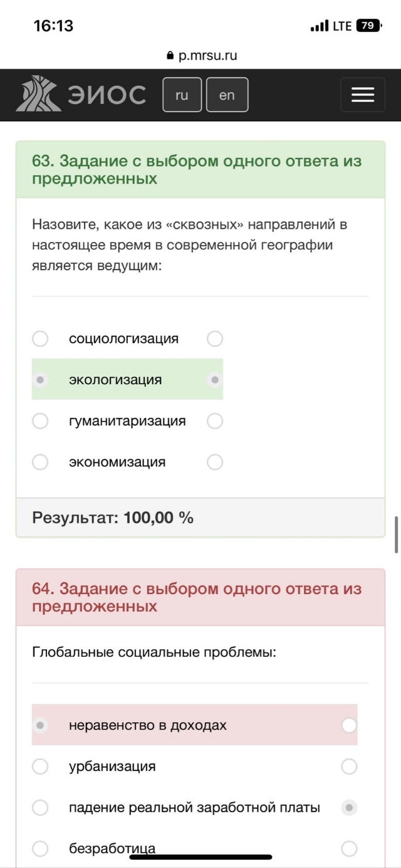Select the left экологизация radio button
Viewport: 401px width, 868px height.
coord(40,380)
